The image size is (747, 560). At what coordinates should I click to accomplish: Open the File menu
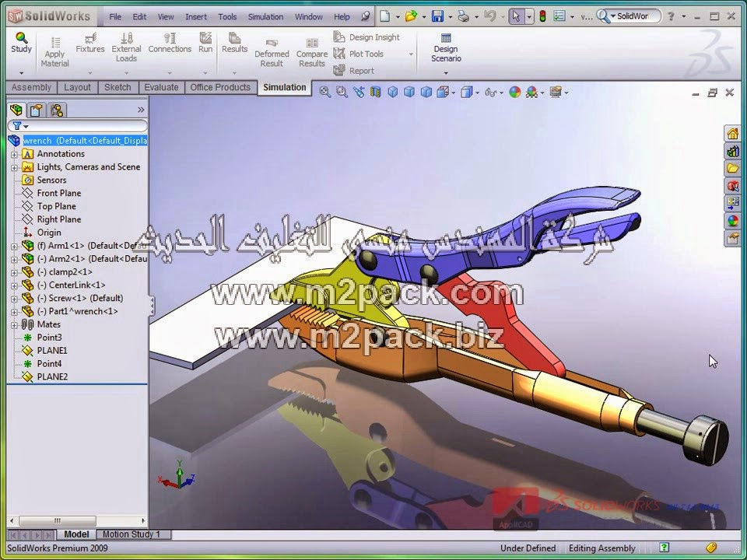115,16
